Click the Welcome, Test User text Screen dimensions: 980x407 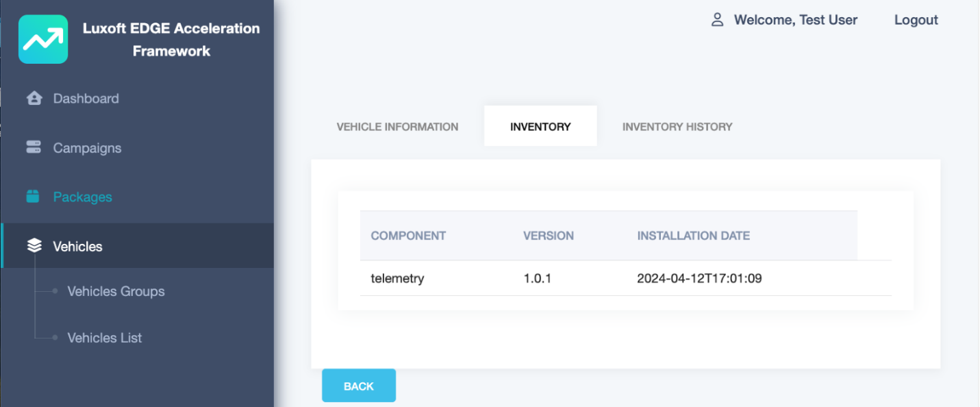click(796, 20)
